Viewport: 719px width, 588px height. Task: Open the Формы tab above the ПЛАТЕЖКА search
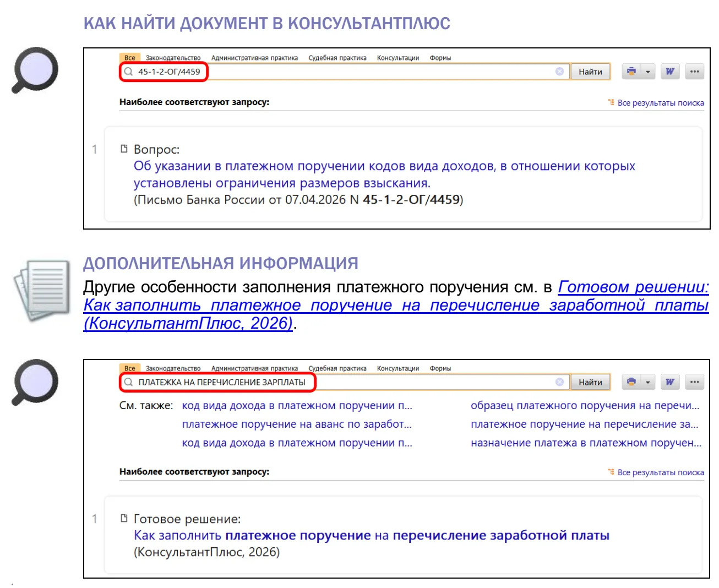(x=440, y=368)
